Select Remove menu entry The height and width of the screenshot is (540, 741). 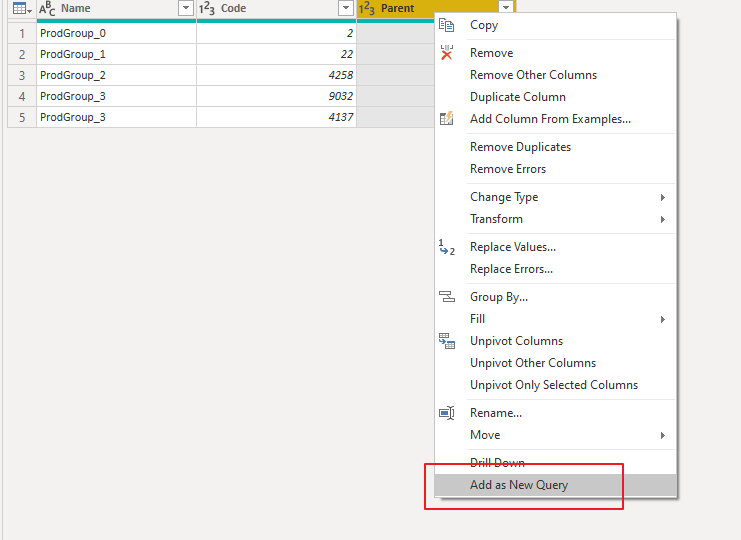coord(556,53)
